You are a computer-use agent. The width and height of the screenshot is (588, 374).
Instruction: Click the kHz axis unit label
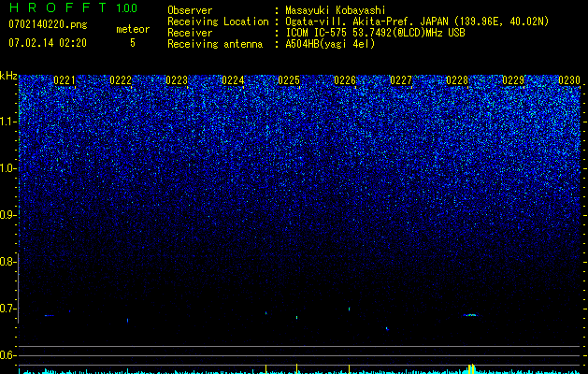(x=8, y=76)
